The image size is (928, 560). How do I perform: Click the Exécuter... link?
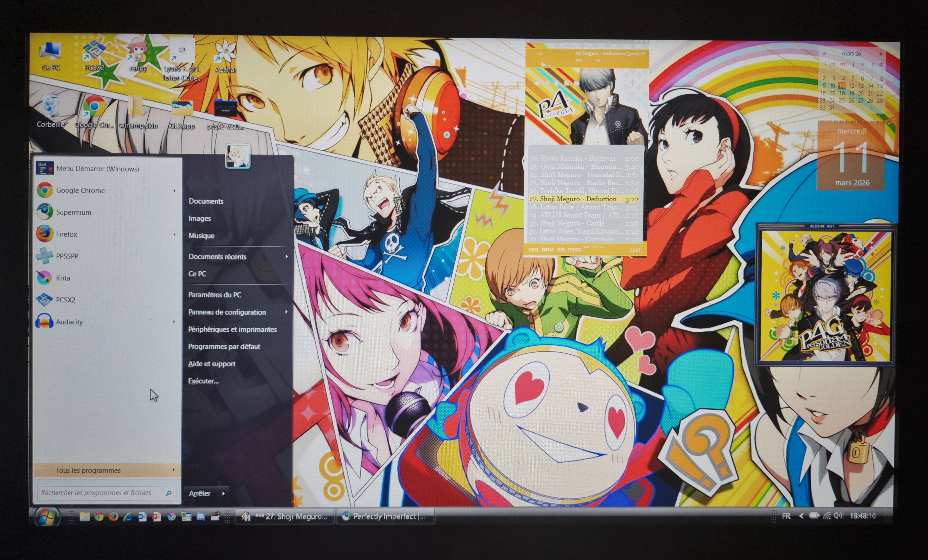[203, 381]
